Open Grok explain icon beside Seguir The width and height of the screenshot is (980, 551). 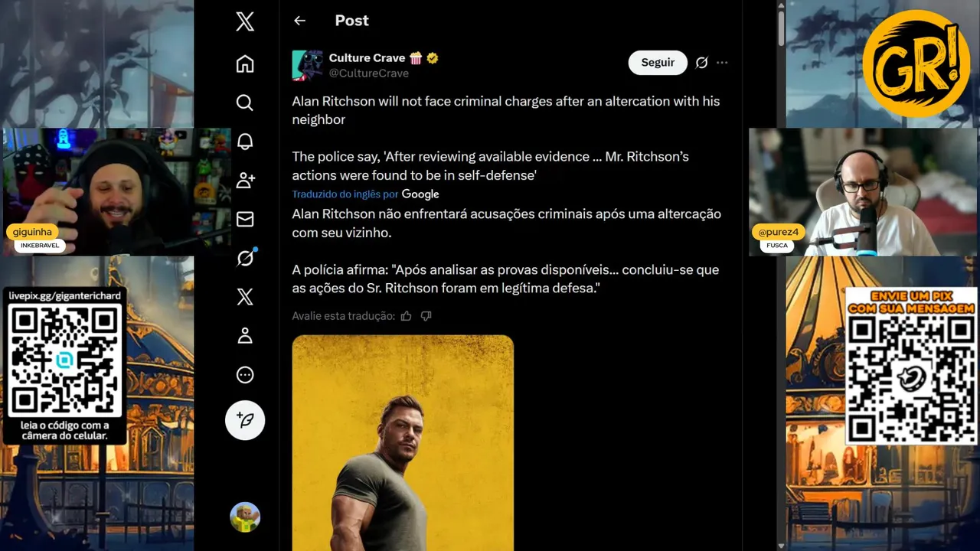[701, 63]
